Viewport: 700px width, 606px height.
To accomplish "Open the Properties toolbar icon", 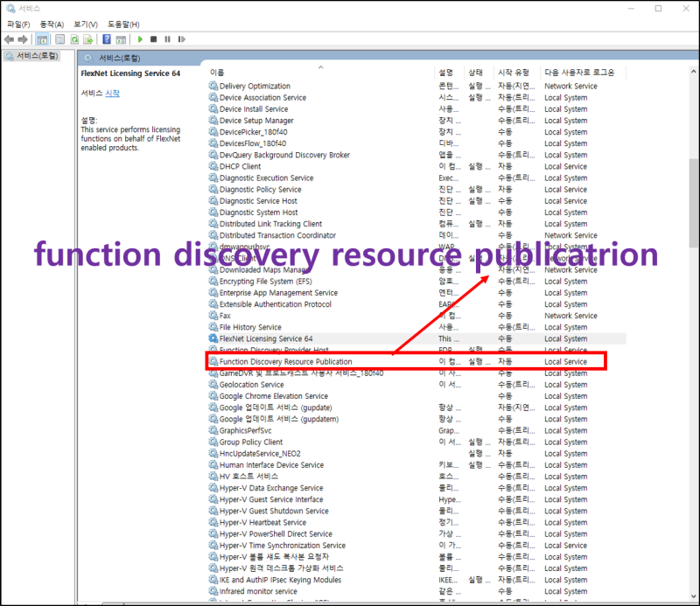I will click(59, 39).
